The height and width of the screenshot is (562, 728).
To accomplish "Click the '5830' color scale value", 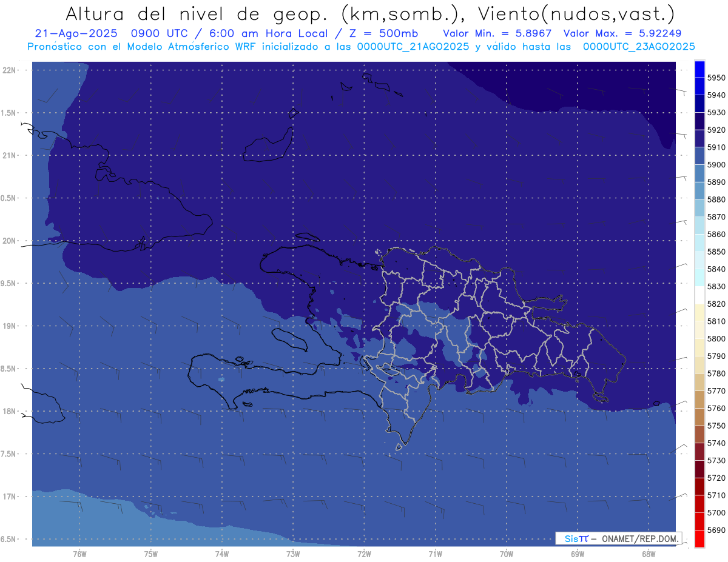I will click(x=716, y=287).
